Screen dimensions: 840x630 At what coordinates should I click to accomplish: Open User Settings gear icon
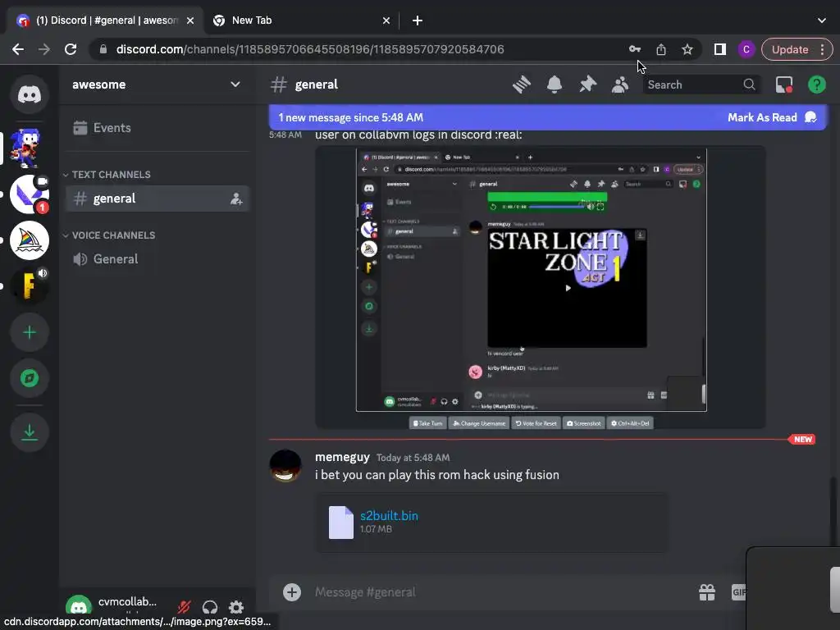[x=236, y=607]
